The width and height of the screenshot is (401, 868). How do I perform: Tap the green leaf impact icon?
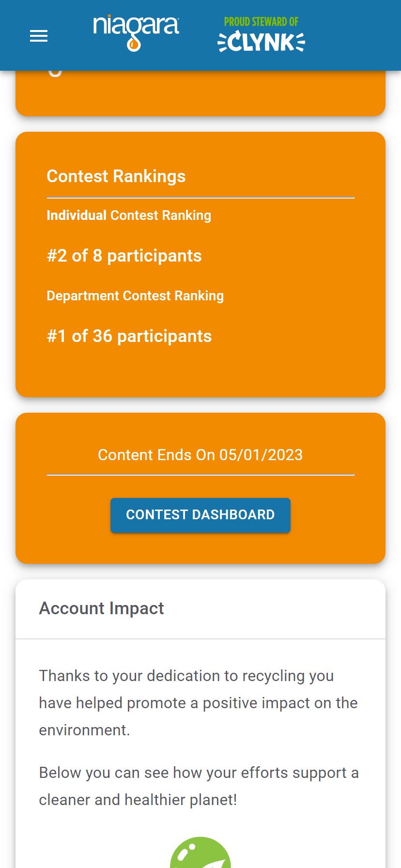pos(200,853)
